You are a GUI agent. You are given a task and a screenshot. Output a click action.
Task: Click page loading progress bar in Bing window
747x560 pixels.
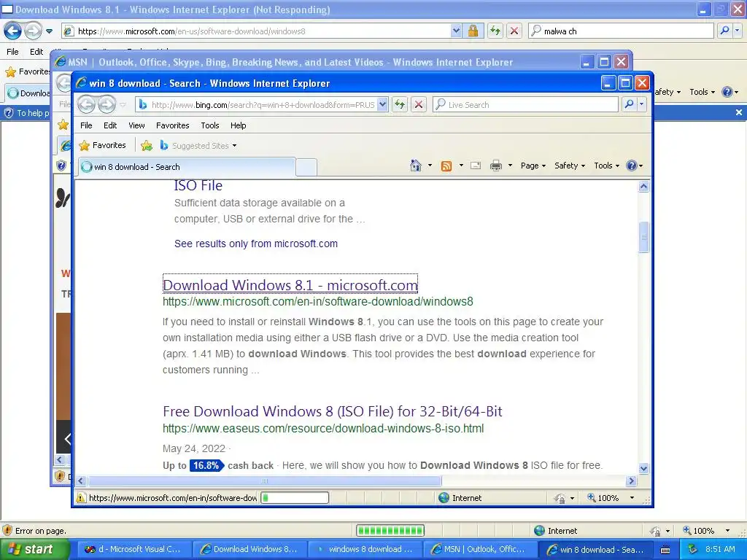[295, 497]
